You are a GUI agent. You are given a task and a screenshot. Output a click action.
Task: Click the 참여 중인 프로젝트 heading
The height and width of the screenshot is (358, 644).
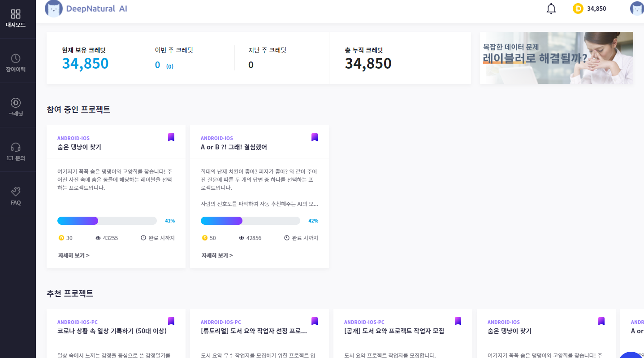point(78,109)
